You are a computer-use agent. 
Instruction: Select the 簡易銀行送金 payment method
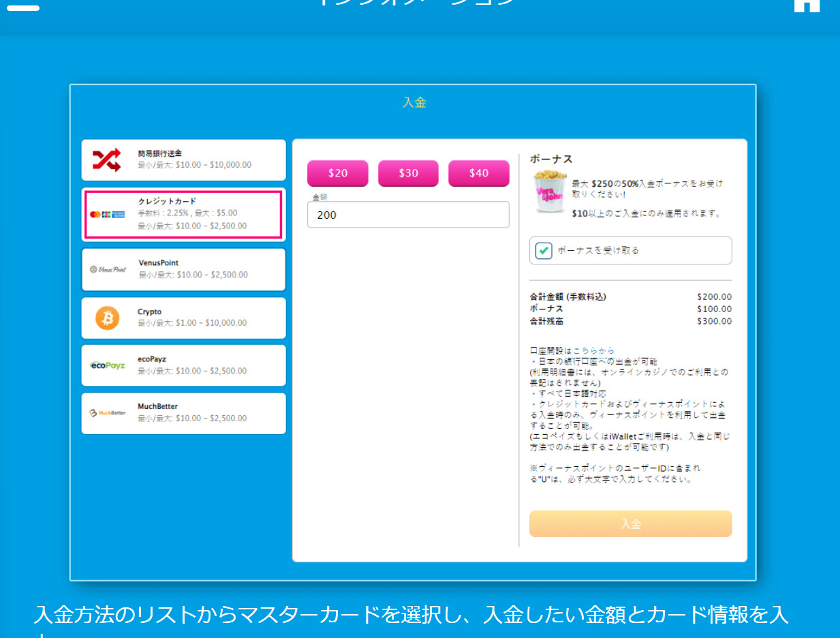(x=184, y=160)
